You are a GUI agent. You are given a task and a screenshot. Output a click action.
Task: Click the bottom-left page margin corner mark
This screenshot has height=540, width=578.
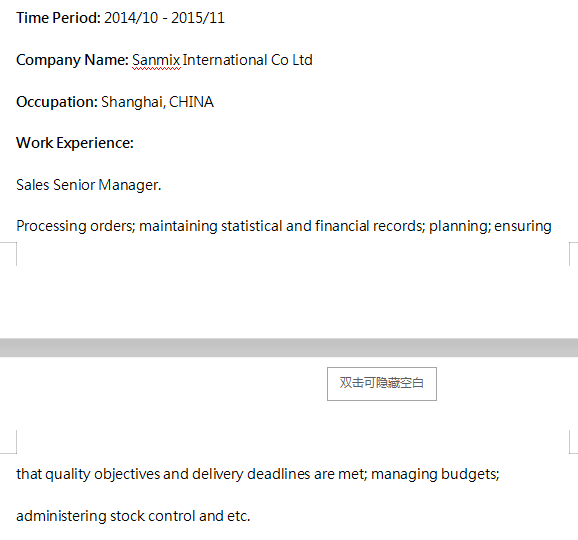pyautogui.click(x=11, y=254)
